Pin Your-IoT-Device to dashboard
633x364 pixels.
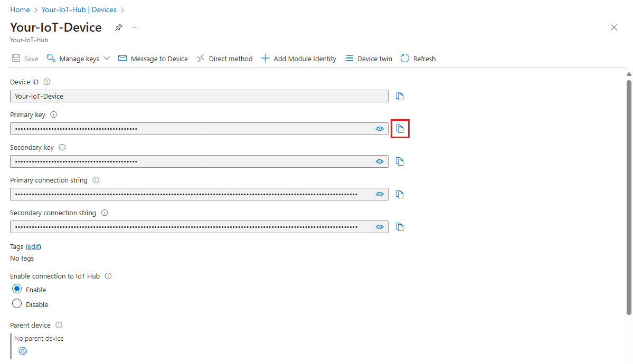point(118,27)
